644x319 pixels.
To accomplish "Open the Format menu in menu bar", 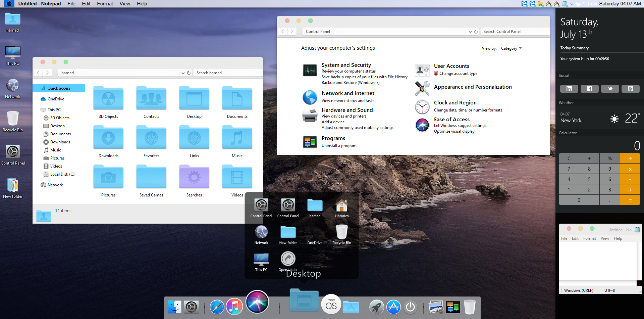I will pyautogui.click(x=105, y=4).
